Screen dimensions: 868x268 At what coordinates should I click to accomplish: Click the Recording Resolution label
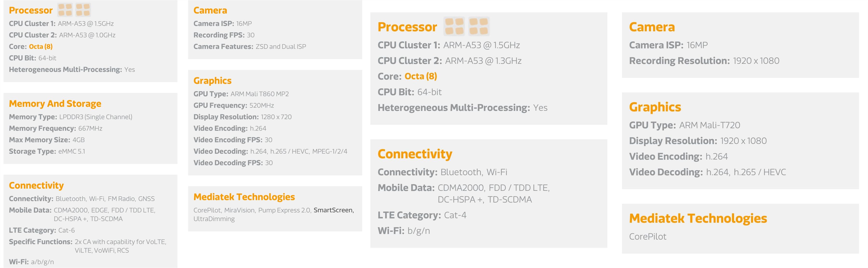click(x=679, y=61)
